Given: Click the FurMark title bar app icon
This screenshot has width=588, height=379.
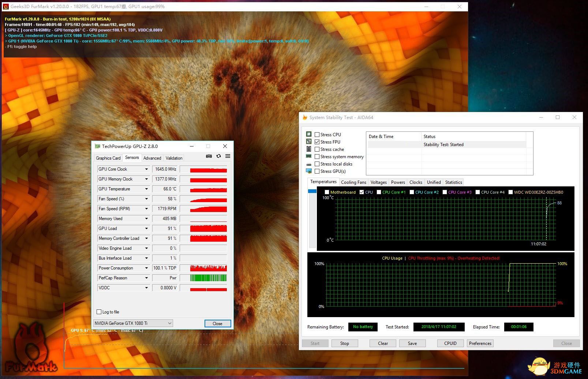Looking at the screenshot, I should [6, 6].
